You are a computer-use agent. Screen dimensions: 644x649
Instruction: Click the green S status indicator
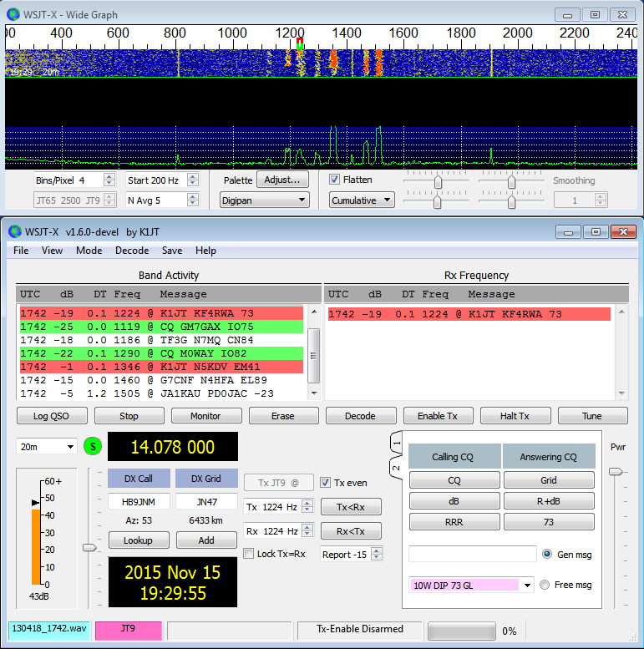click(93, 447)
